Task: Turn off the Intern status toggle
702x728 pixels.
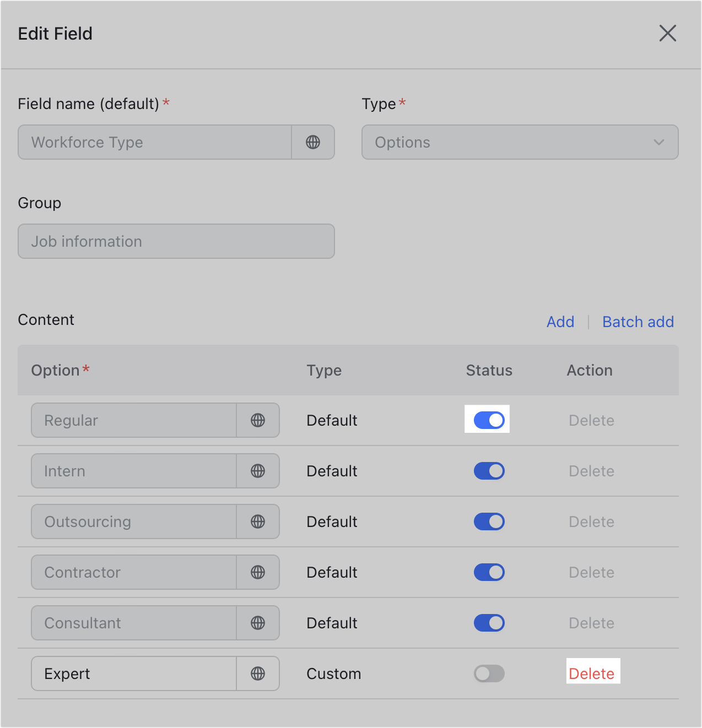Action: 489,471
